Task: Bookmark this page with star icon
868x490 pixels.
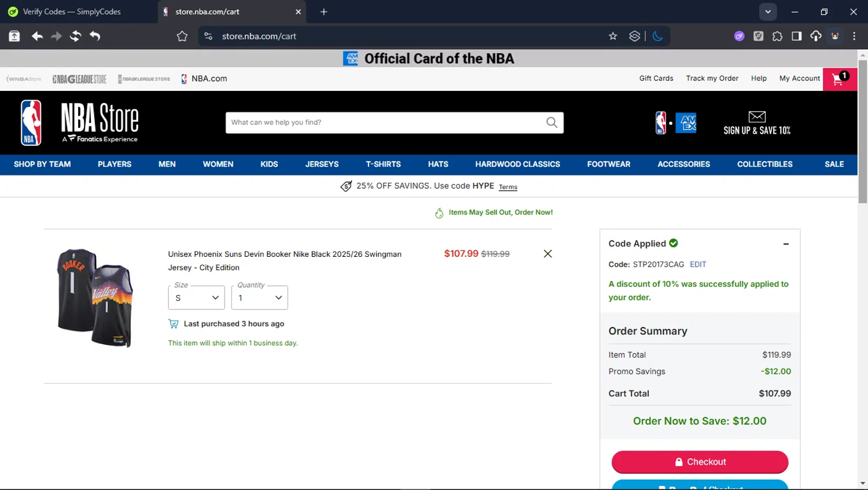Action: click(613, 36)
